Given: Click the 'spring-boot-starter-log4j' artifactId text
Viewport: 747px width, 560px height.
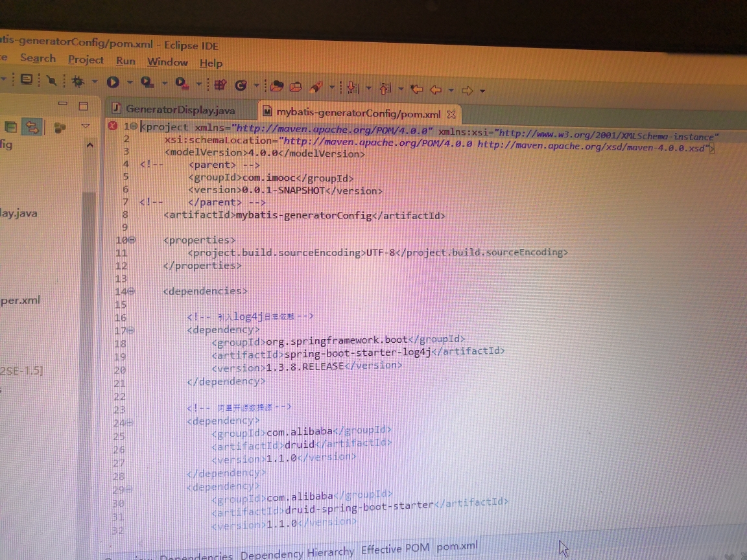Looking at the screenshot, I should coord(358,353).
